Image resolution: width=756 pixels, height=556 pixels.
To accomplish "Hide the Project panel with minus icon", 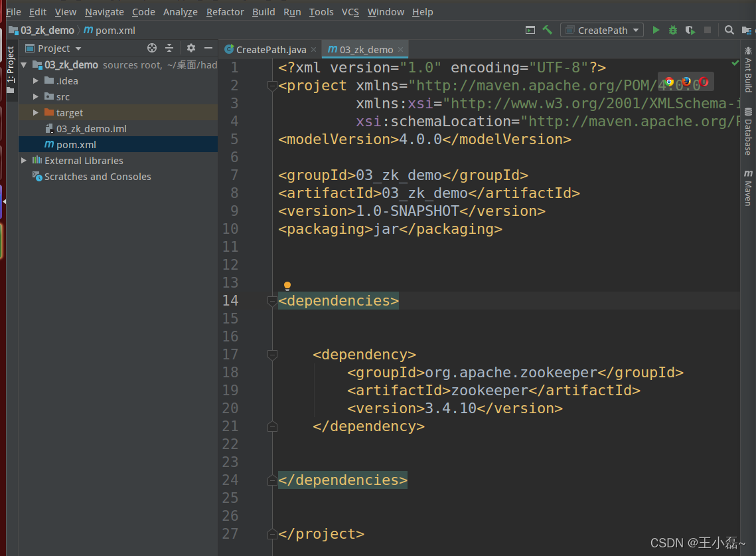I will 208,48.
